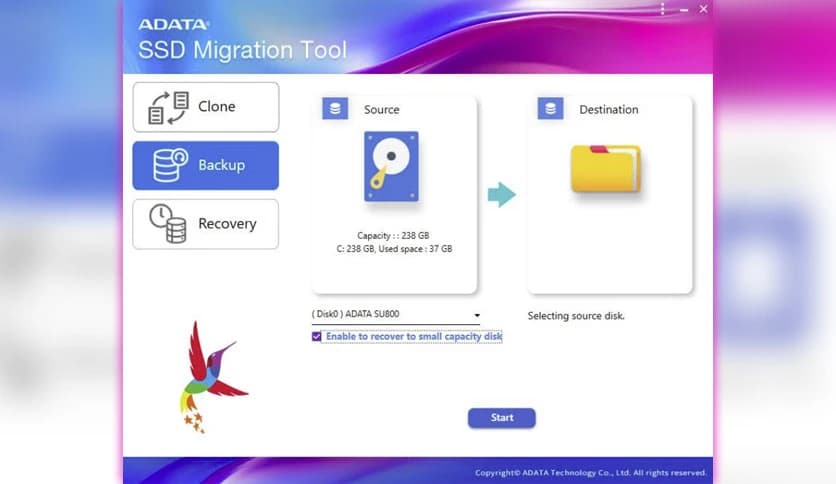Click the 'Selecting source disk.' status text
836x484 pixels.
pyautogui.click(x=576, y=316)
